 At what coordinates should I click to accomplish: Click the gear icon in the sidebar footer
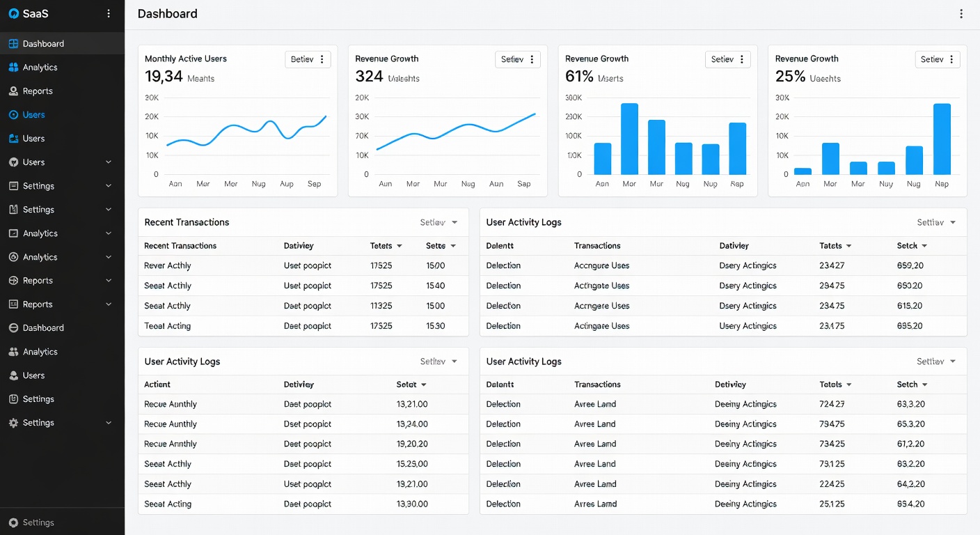[13, 522]
